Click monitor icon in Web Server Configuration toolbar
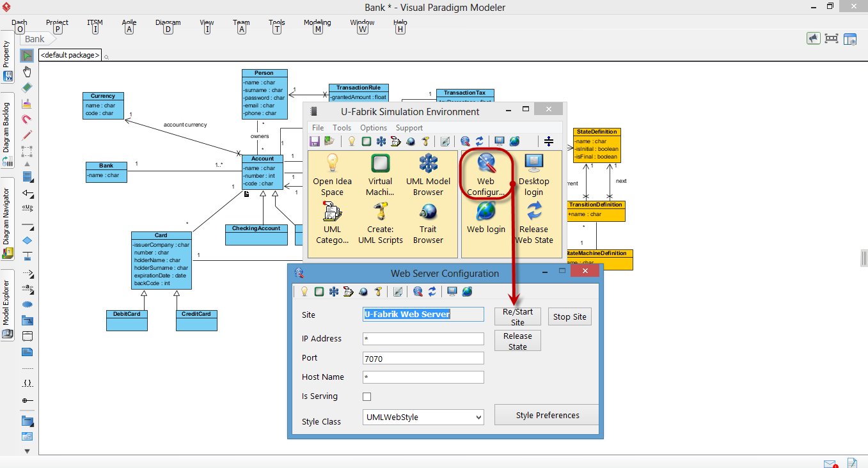868x468 pixels. [452, 292]
